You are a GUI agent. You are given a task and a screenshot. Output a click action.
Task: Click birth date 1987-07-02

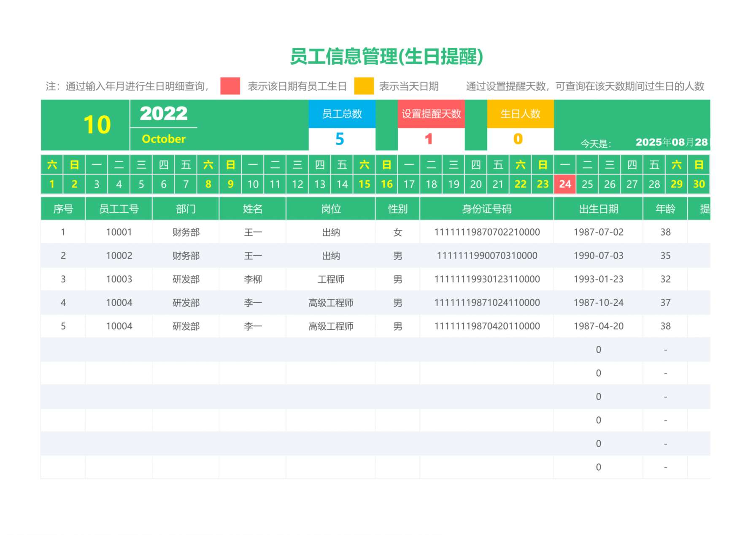point(598,232)
